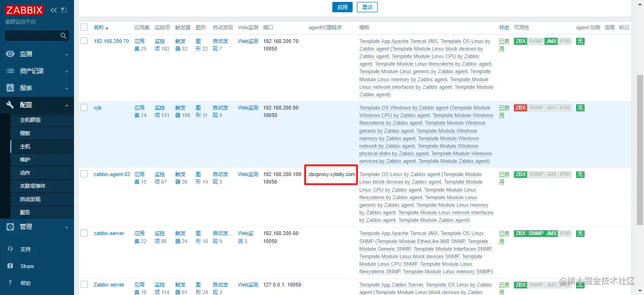Click the gear icon for 管理
The height and width of the screenshot is (295, 644).
coord(10,227)
